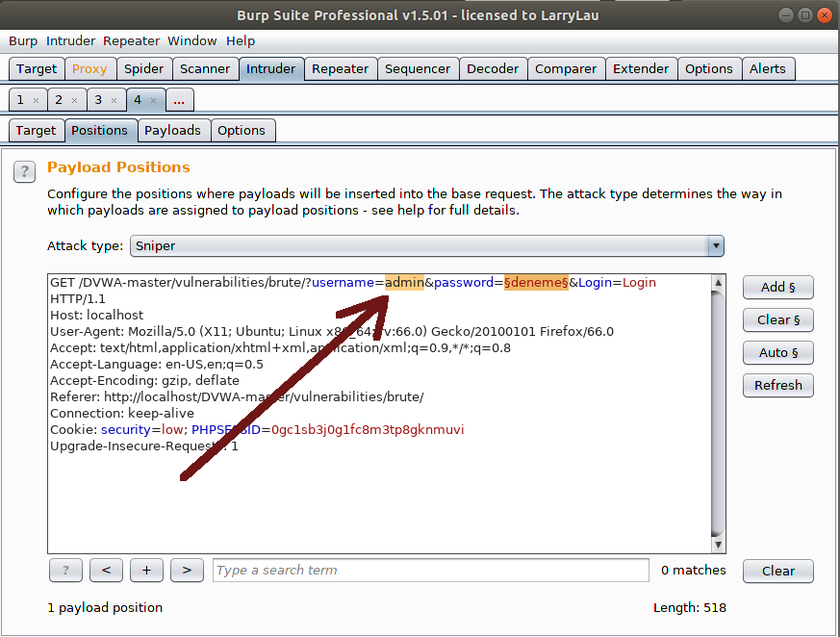The height and width of the screenshot is (637, 840).
Task: Close Intruder attack tab 1
Action: [x=36, y=100]
